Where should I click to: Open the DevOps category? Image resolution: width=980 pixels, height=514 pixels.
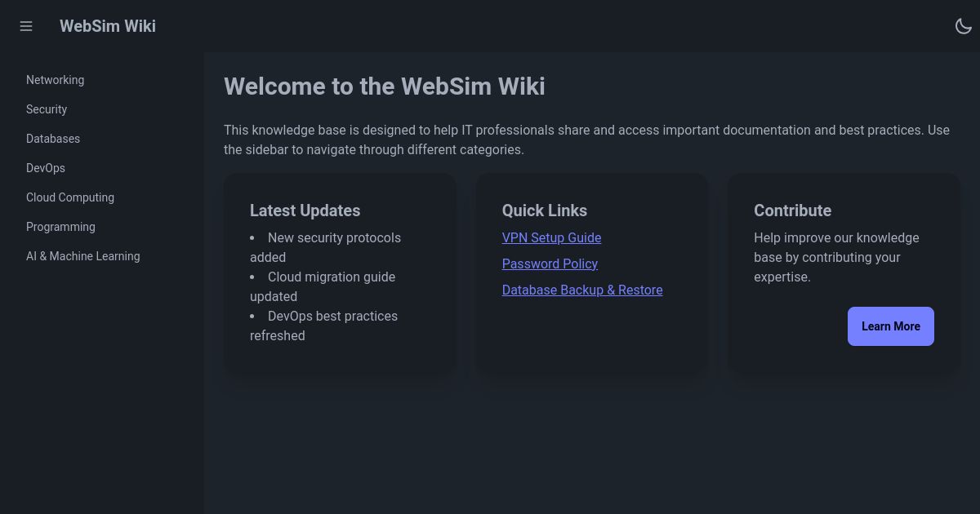45,168
